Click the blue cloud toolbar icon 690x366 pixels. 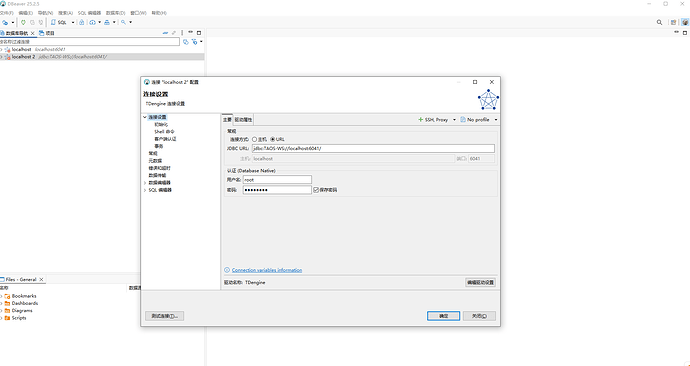tap(92, 22)
